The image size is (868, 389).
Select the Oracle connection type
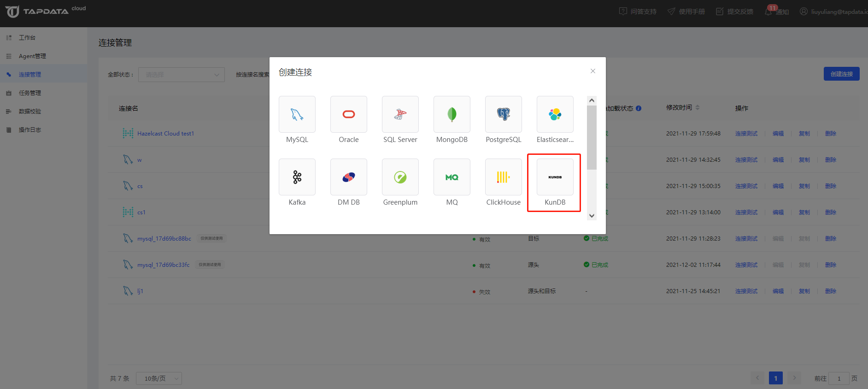(x=349, y=114)
